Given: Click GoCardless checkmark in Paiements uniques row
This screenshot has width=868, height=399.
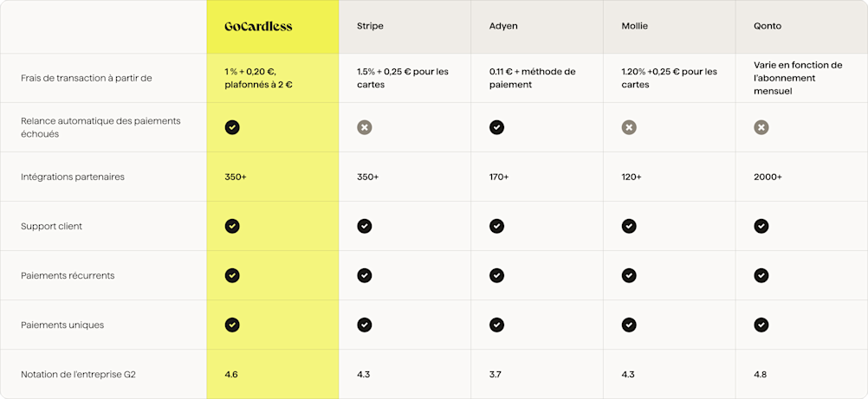Looking at the screenshot, I should tap(232, 325).
